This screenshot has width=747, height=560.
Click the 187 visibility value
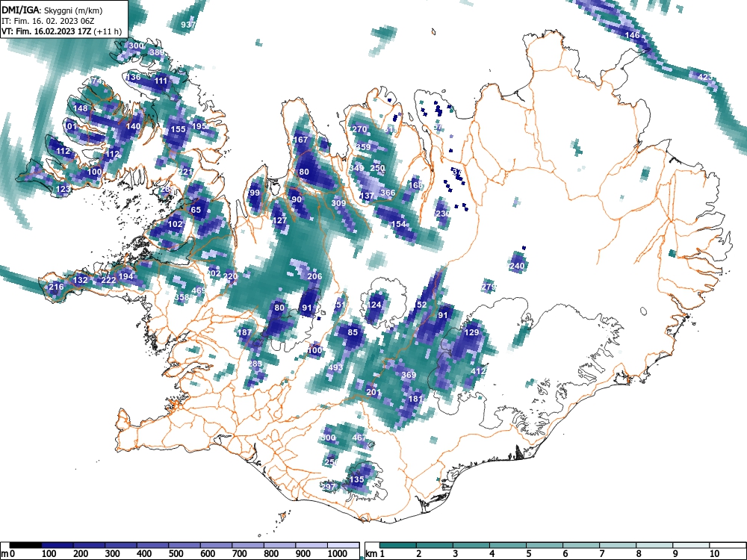coord(244,332)
